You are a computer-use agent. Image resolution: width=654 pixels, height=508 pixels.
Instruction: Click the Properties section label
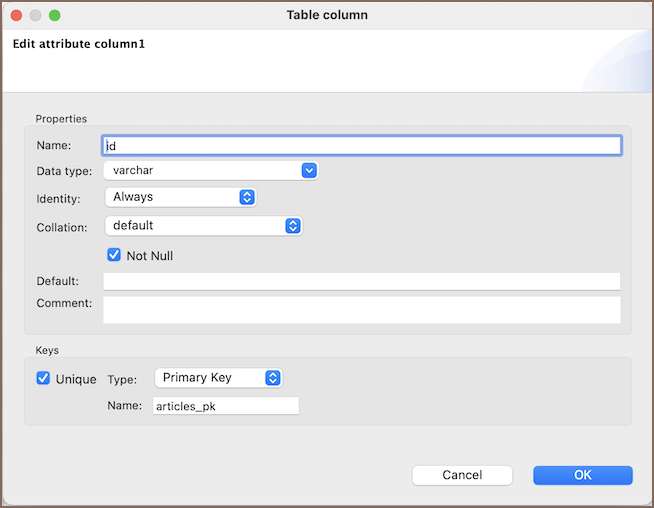61,119
